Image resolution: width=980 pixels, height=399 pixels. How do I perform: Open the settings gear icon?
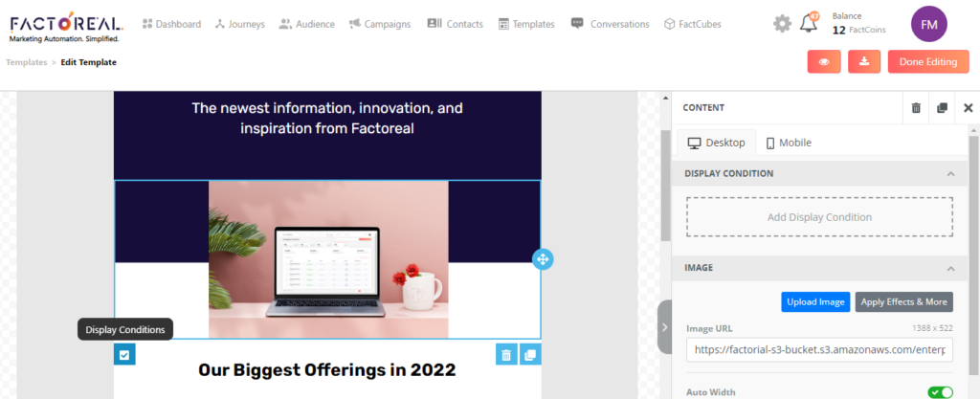[x=782, y=24]
